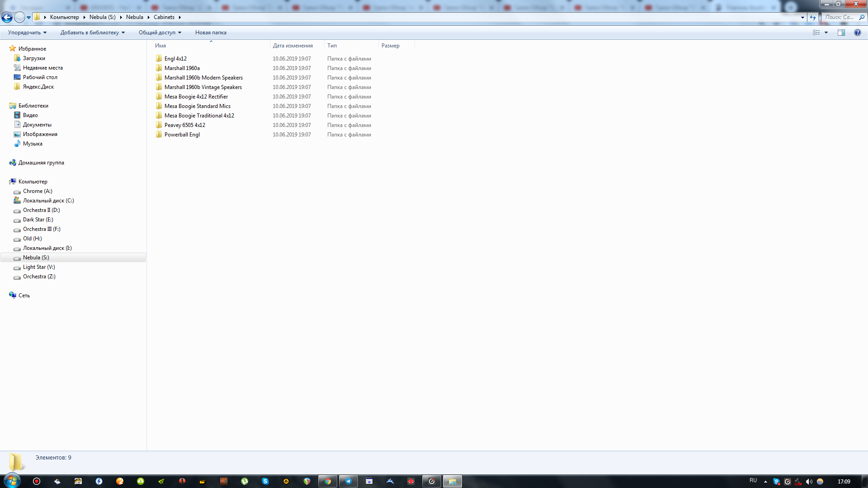Sort by the Тип column header
Viewport: 868px width, 488px height.
(351, 46)
